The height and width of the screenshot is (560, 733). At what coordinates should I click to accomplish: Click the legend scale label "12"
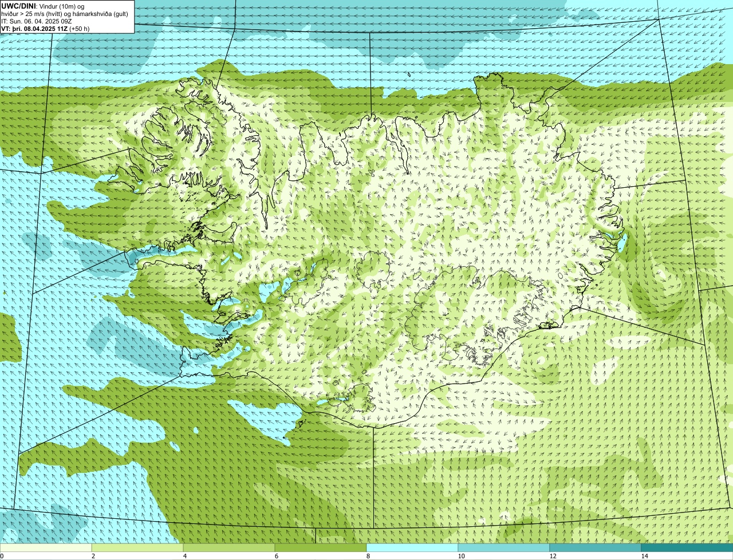click(553, 556)
